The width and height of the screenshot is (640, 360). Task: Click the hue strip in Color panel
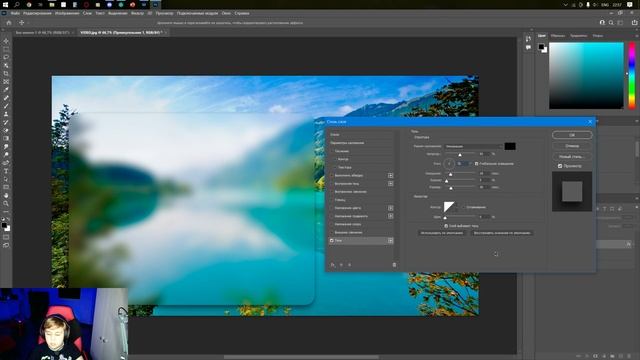pyautogui.click(x=631, y=76)
